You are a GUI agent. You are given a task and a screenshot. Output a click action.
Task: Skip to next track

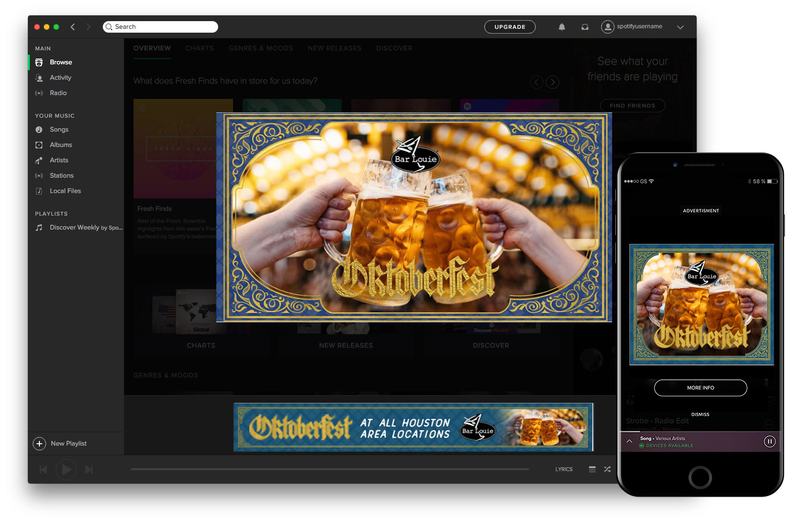tap(89, 470)
